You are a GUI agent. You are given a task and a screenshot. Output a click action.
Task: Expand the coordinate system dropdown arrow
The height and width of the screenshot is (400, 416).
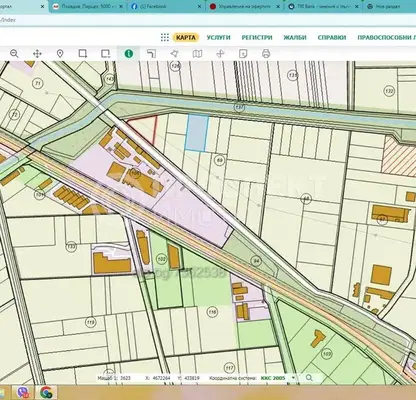click(293, 378)
